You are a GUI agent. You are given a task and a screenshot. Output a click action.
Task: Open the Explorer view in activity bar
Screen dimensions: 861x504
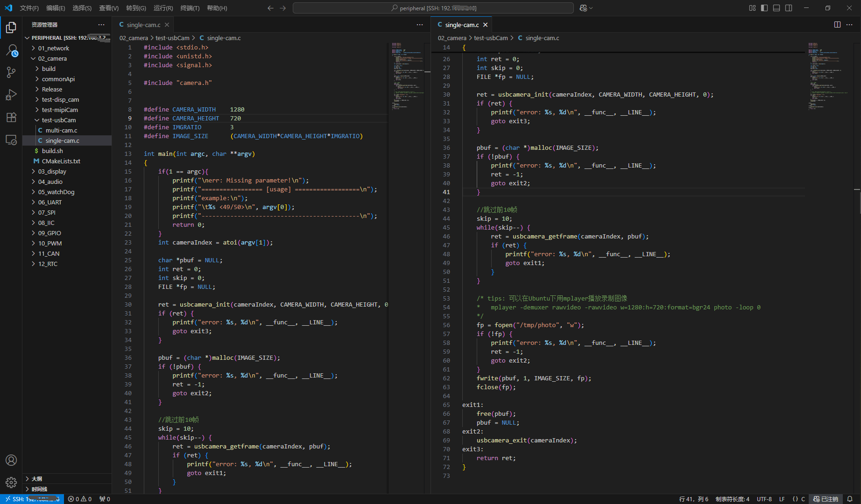pyautogui.click(x=11, y=28)
